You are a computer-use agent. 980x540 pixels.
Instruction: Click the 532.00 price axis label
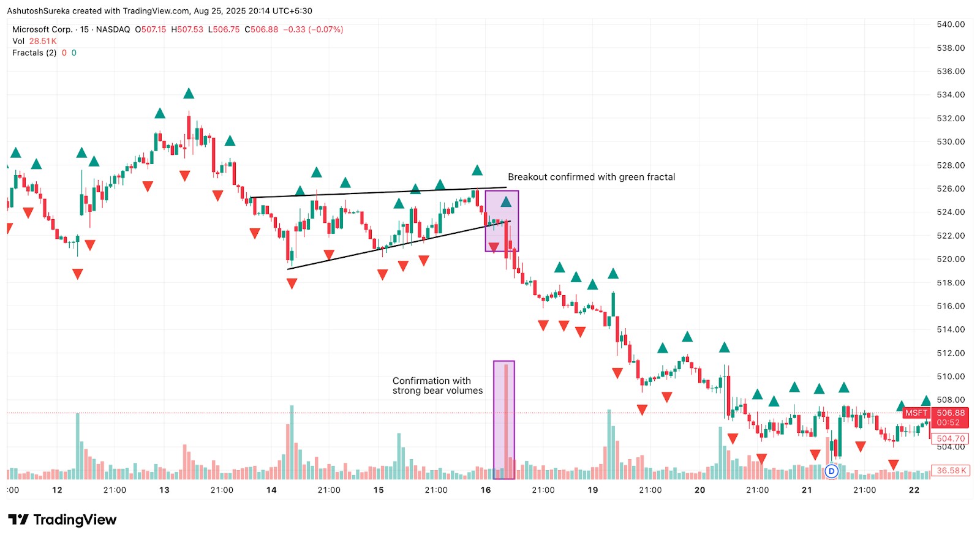951,118
